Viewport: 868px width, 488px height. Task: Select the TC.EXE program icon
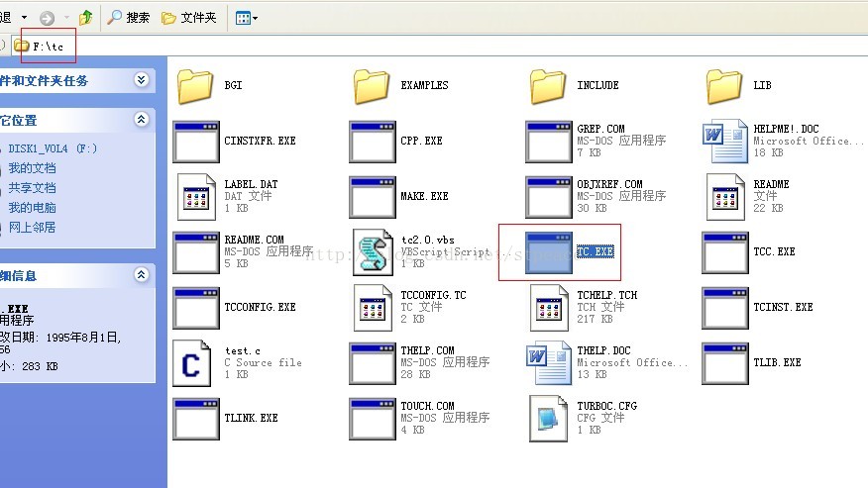point(549,252)
